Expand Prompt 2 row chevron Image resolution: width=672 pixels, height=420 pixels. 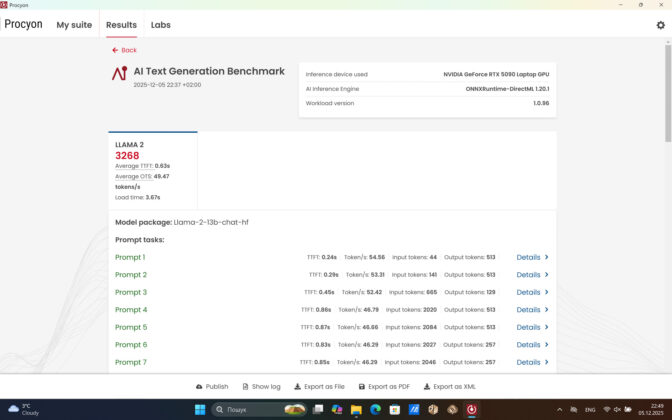pyautogui.click(x=546, y=275)
